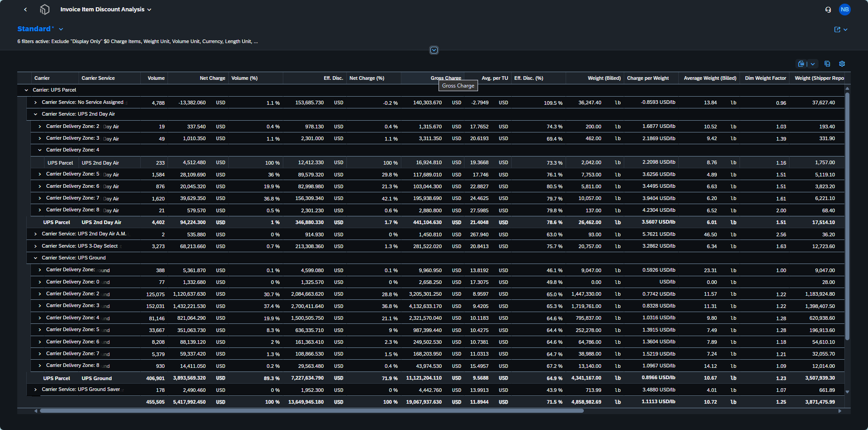Expand Zone 7 row with volume 1,620
Screen dimensions: 868x430
tap(40, 198)
